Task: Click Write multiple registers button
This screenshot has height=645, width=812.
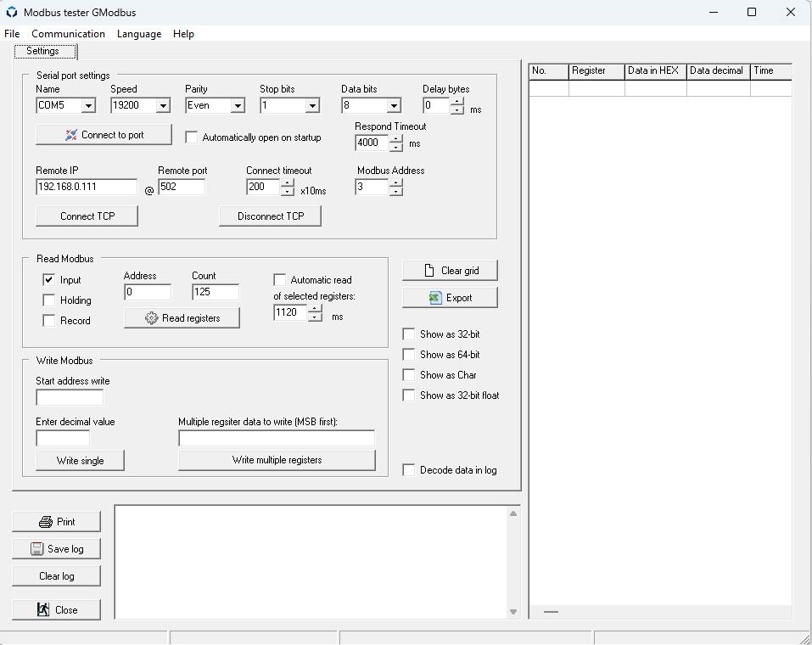Action: point(277,460)
